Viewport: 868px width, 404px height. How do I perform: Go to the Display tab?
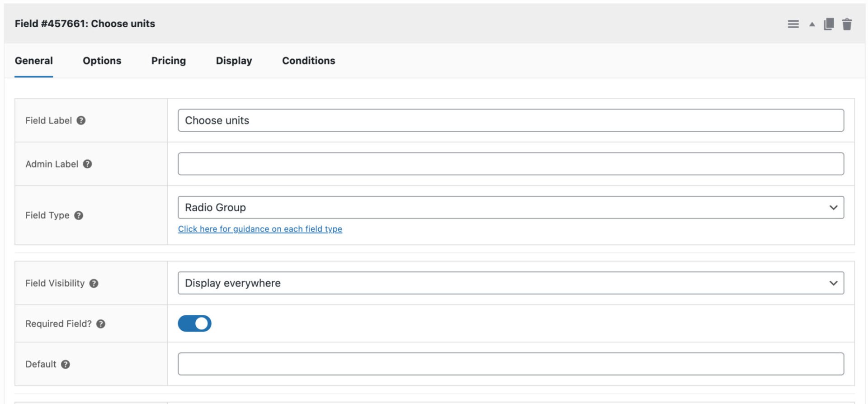coord(234,61)
